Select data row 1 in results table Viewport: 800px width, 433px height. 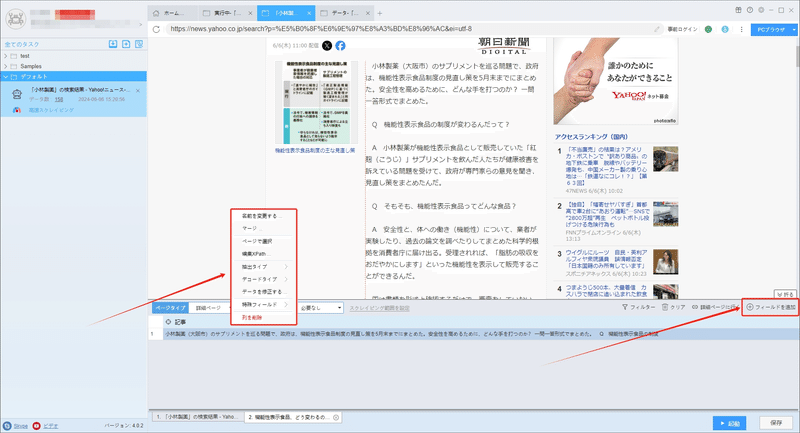tap(473, 334)
